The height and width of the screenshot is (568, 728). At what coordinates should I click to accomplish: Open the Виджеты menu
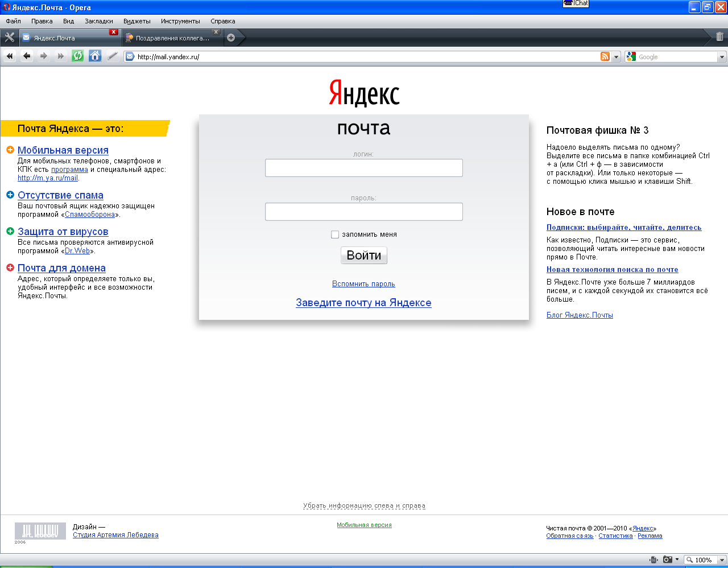[x=137, y=21]
